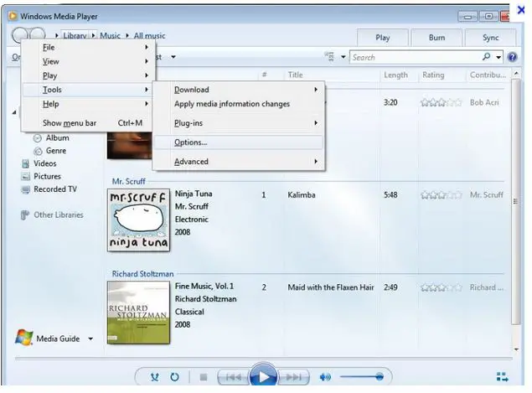
Task: Rate the Kalimba track with stars
Action: point(441,195)
